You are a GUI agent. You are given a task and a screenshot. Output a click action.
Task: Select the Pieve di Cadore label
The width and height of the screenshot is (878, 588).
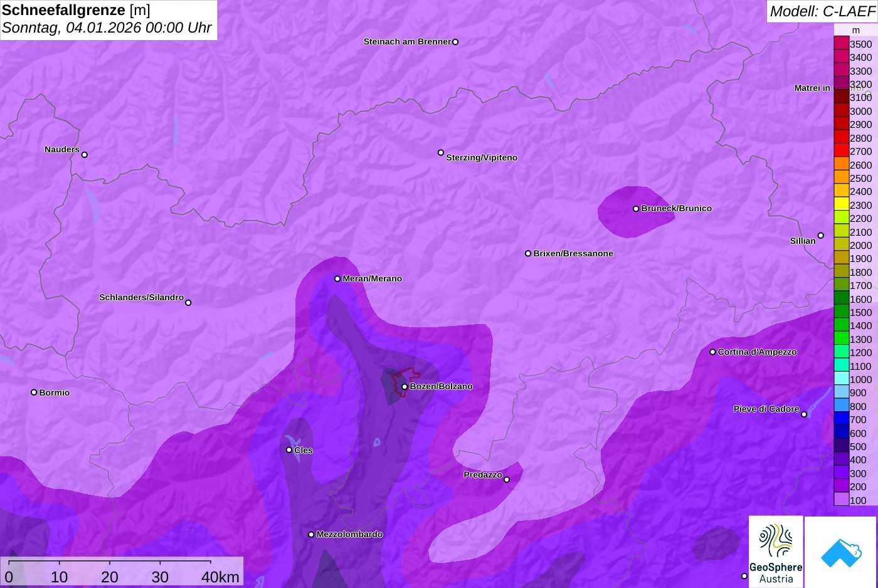click(766, 409)
